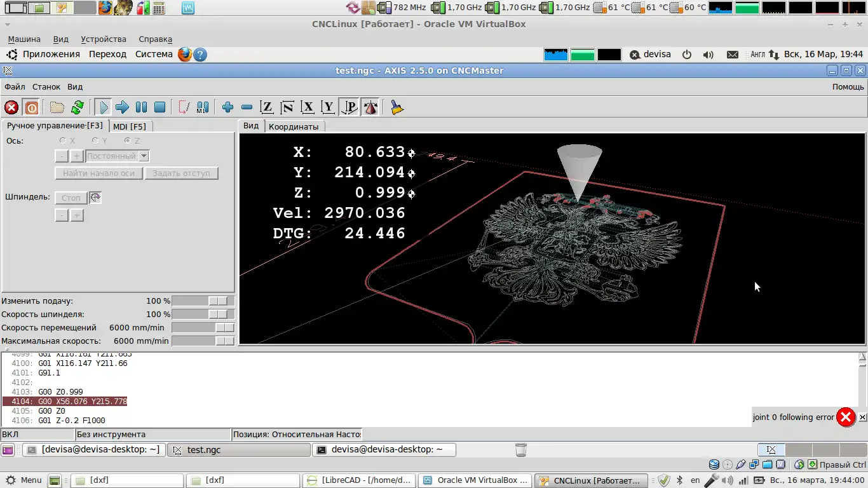Switch to the MDI [F5] tab
The image size is (868, 488).
pyautogui.click(x=129, y=126)
